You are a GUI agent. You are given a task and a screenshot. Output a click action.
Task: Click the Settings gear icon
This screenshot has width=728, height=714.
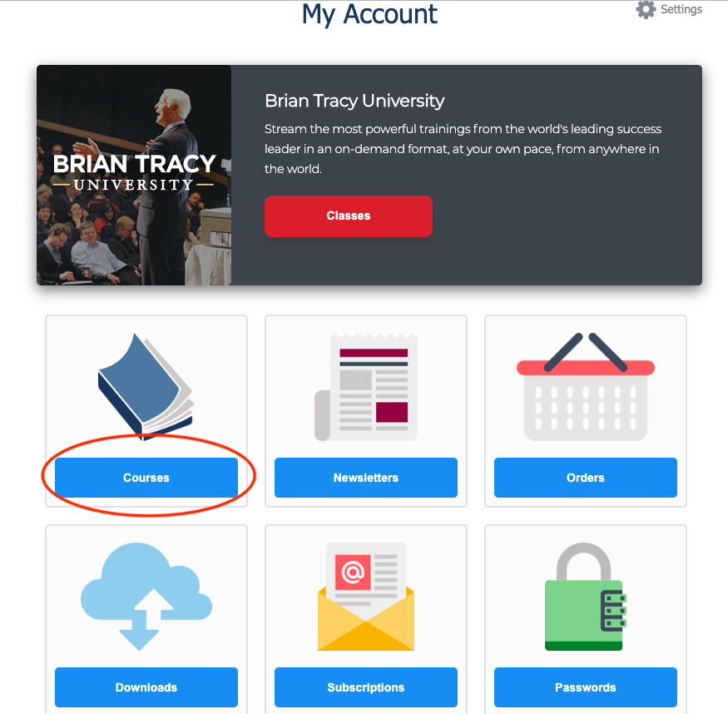(x=646, y=9)
